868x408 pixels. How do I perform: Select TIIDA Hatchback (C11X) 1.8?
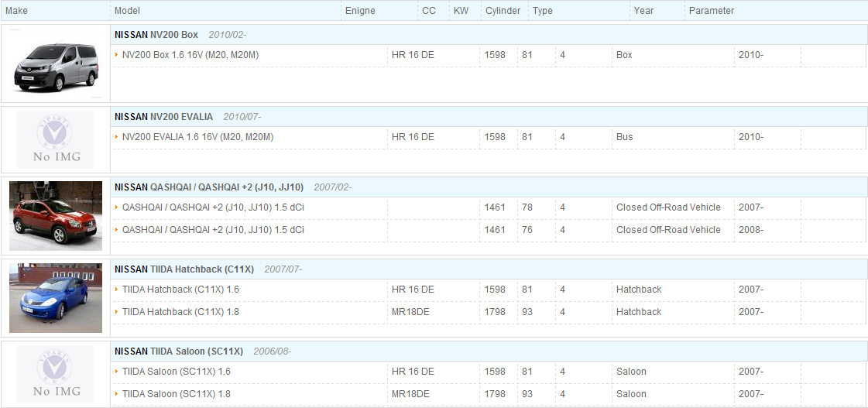180,312
